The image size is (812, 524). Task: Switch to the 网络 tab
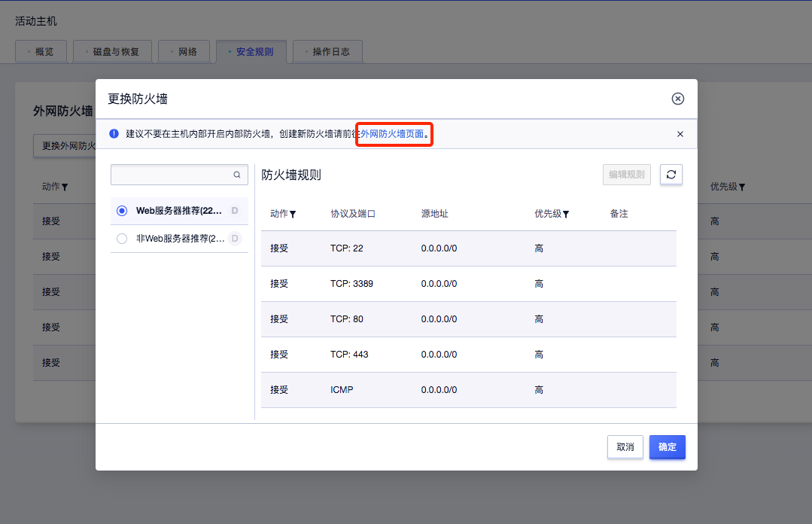pyautogui.click(x=184, y=51)
